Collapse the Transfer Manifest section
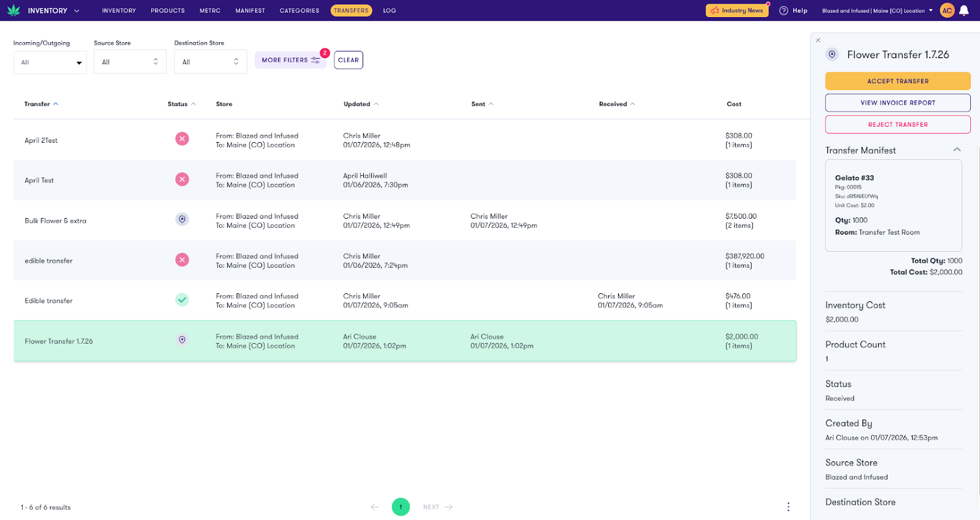Viewport: 980px width, 520px height. pos(957,149)
